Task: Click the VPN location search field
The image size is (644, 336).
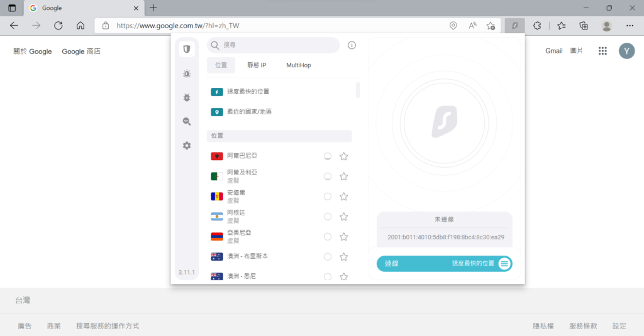Action: 273,45
